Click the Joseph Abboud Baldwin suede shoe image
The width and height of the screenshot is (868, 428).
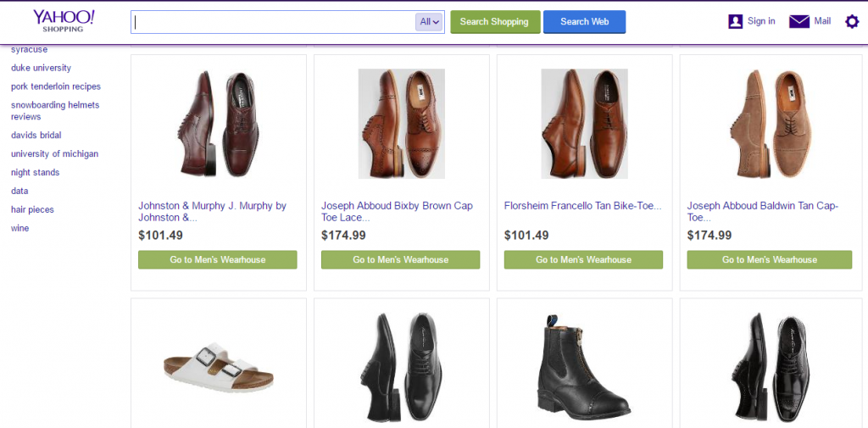(x=770, y=124)
